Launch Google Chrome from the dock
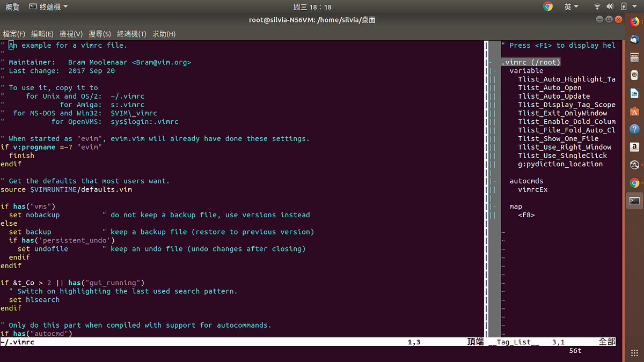The image size is (644, 362). point(634,183)
